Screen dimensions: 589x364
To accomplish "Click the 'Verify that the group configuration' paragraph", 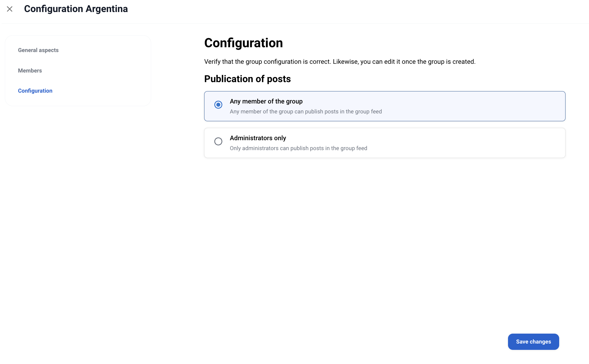I will pyautogui.click(x=340, y=62).
